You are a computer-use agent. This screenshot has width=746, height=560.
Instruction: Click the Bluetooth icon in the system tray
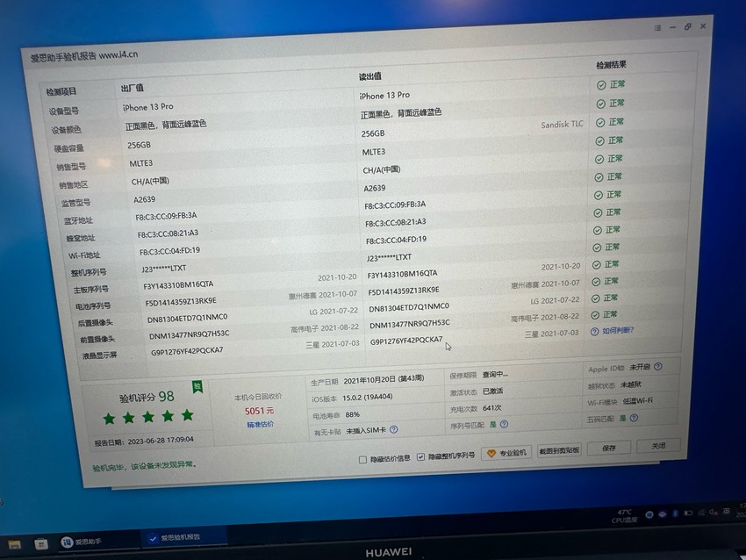point(675,513)
